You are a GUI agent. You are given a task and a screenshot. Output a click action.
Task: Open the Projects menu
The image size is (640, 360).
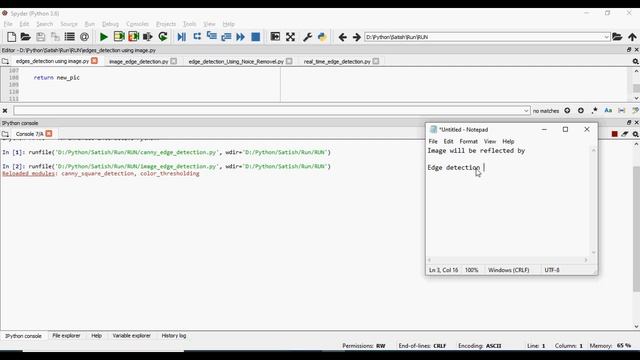point(166,24)
